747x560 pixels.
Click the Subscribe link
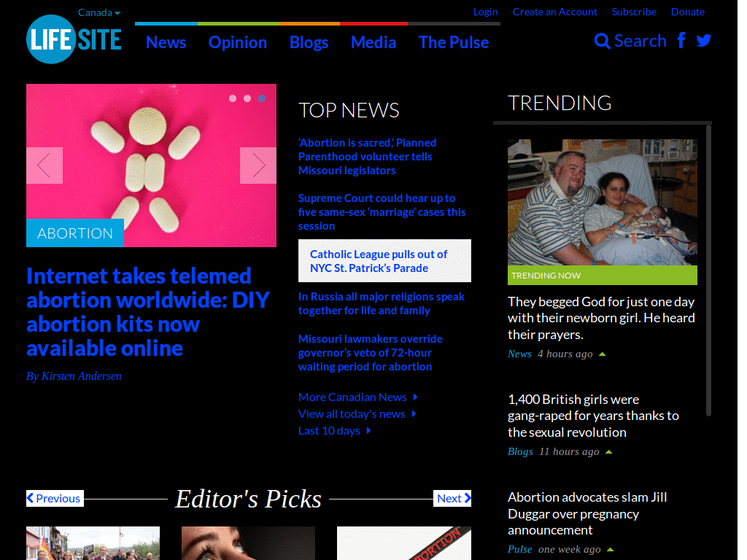click(x=634, y=12)
